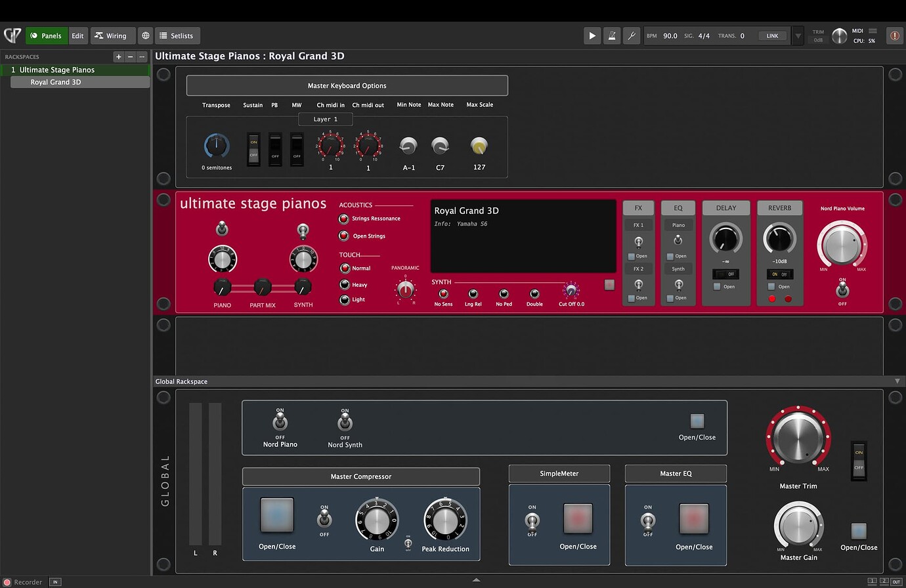Click the Ch midi out knob
The height and width of the screenshot is (588, 906).
(x=368, y=146)
